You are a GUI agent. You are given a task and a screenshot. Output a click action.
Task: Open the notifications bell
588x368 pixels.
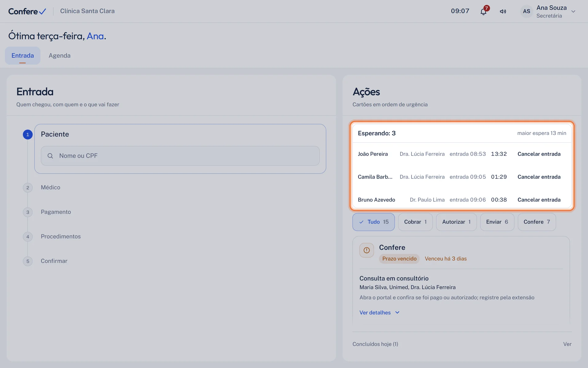coord(483,12)
